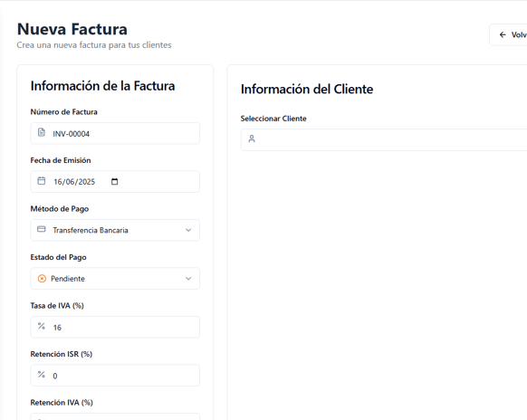Click the person icon in Seleccionar Cliente
The width and height of the screenshot is (527, 420).
pyautogui.click(x=252, y=138)
